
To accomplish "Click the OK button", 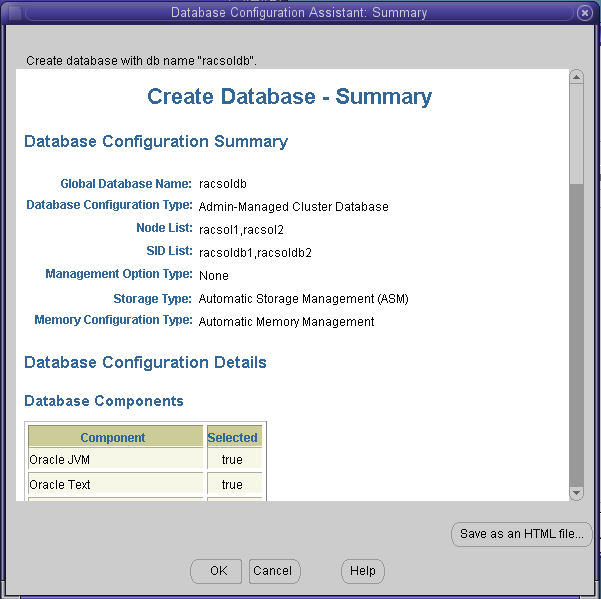I will (216, 571).
